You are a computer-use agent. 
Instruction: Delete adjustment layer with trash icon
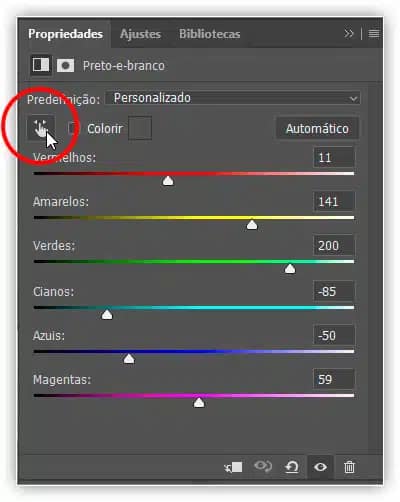click(349, 467)
